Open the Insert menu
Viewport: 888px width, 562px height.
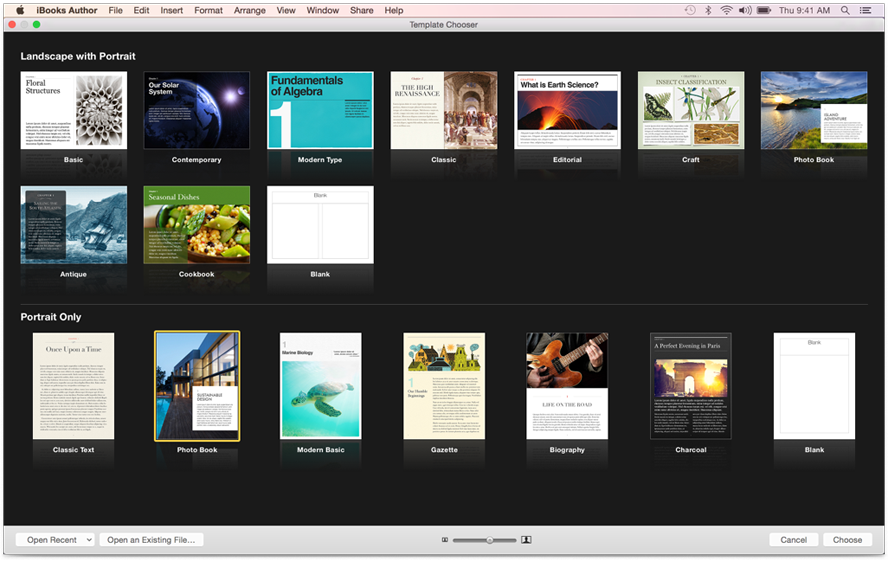(x=172, y=10)
